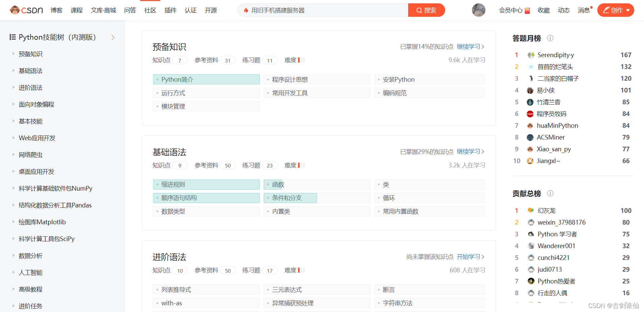Click the 答题月榜 info icon
644x312 pixels.
pos(550,38)
